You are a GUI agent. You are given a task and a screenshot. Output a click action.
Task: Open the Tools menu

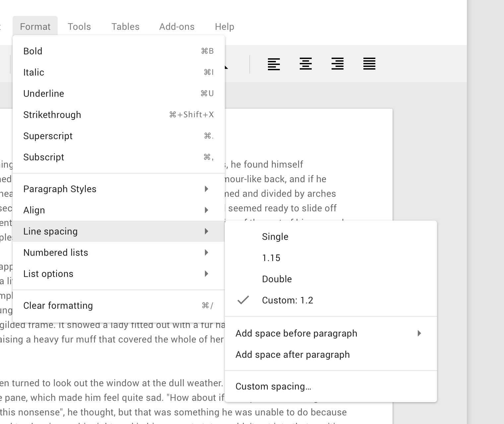(79, 26)
